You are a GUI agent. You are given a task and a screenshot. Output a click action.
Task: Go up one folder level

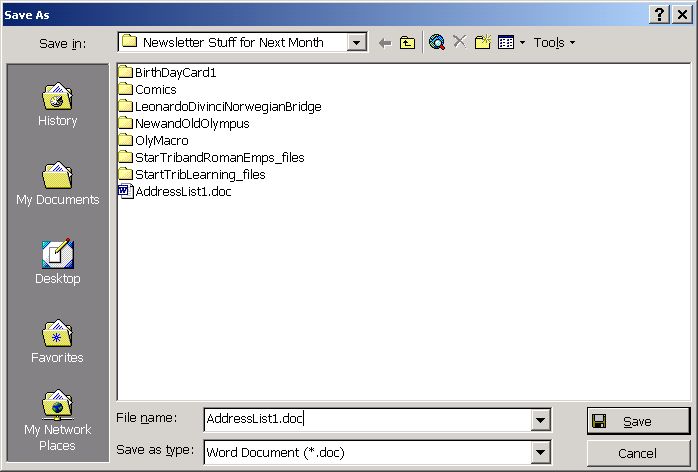[407, 42]
